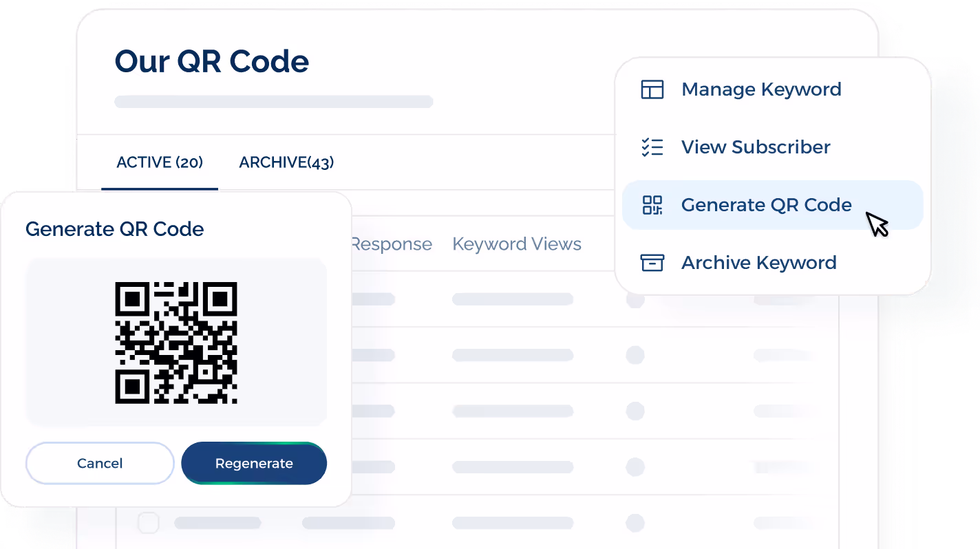Screen dimensions: 980x549
Task: Choose Archive Keyword from the menu
Action: coord(758,262)
